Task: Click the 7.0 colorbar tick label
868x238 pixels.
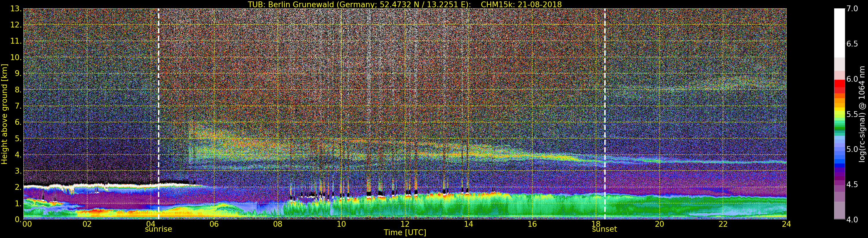Action: click(852, 9)
